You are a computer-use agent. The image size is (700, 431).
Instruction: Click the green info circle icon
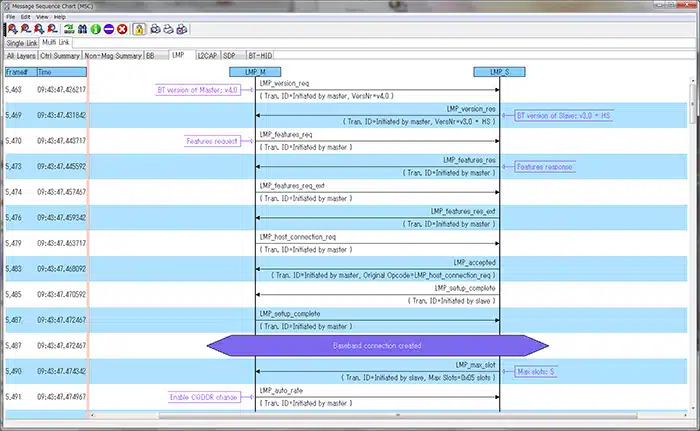[95, 30]
